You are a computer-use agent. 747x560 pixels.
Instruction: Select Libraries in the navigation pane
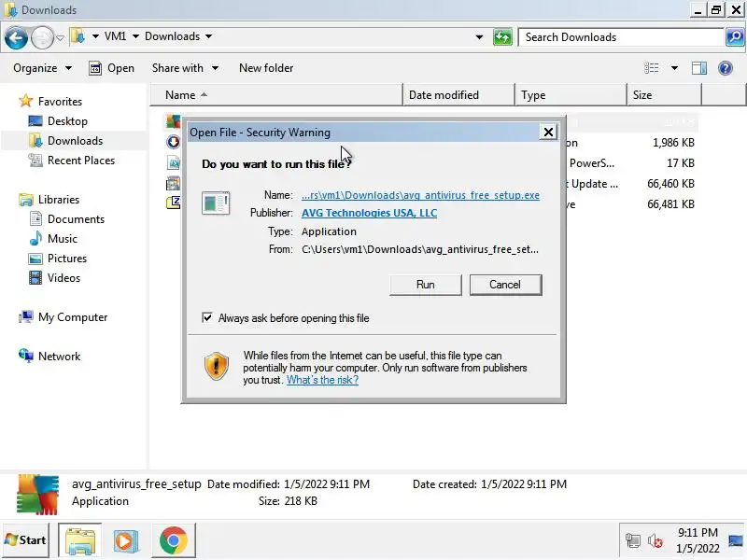49,199
